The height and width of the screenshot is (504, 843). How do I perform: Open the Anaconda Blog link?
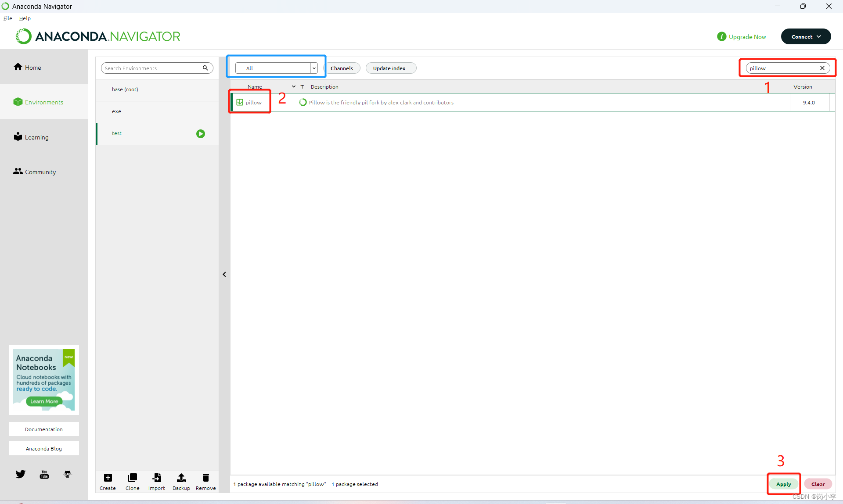pos(44,448)
